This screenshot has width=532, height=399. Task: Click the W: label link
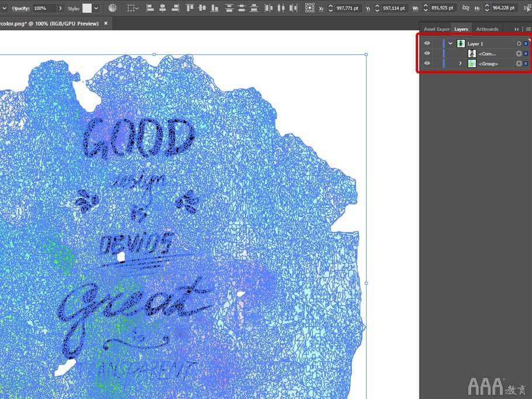[x=415, y=9]
